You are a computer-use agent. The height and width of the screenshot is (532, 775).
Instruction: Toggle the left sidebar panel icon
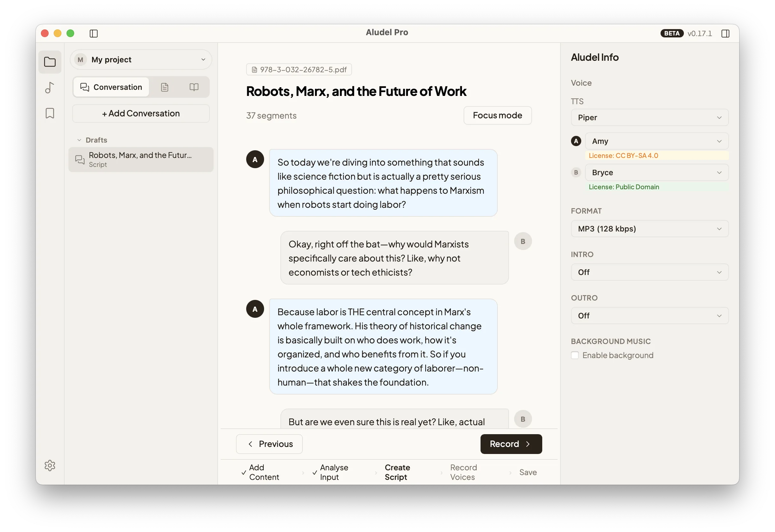coord(94,33)
